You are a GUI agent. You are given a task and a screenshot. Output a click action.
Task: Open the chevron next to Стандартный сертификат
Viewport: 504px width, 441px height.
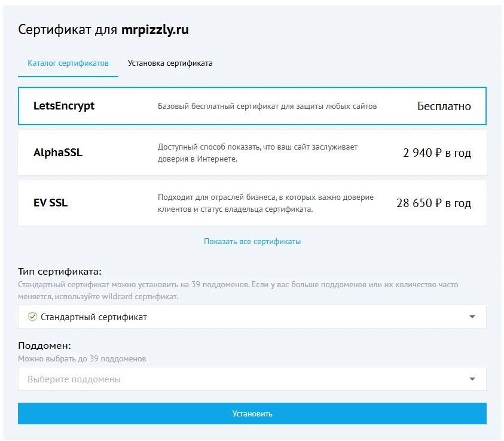pyautogui.click(x=472, y=317)
